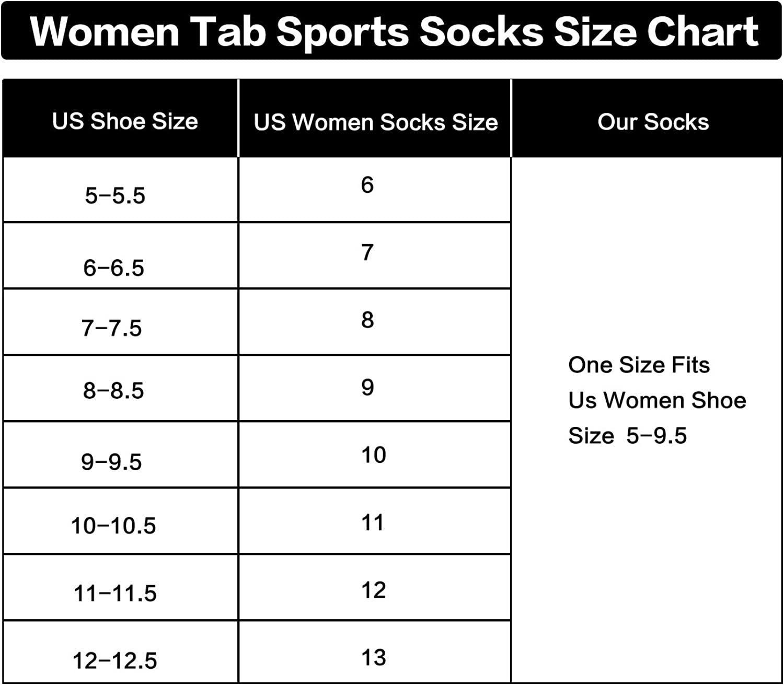Screen dimensions: 784x685
Task: Click socks size 9 cell
Action: coord(367,387)
